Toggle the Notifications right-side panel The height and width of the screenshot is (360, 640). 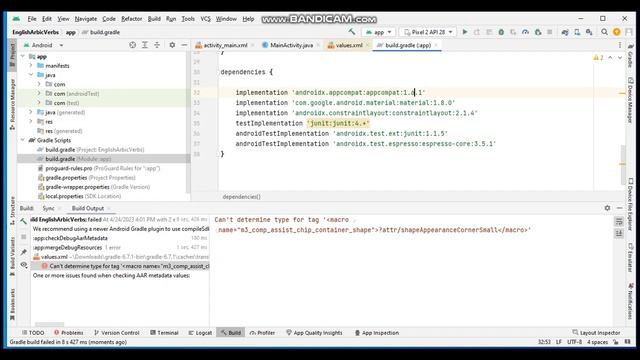[630, 301]
